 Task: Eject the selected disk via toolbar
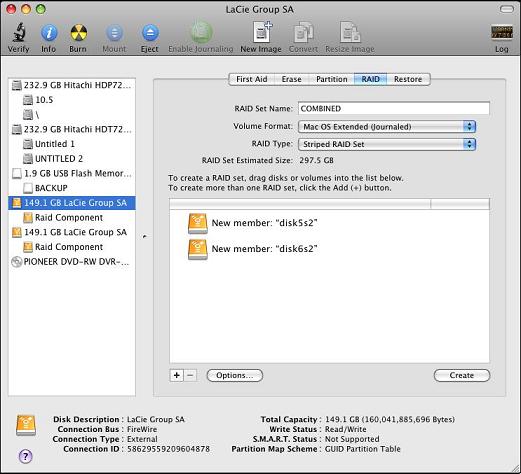(x=150, y=33)
